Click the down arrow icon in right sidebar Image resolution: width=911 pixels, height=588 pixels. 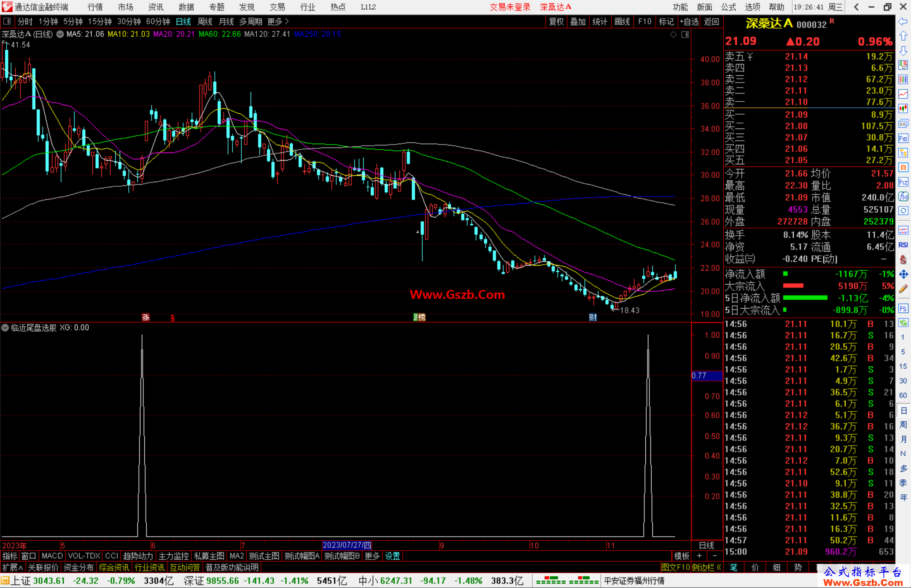tap(903, 51)
